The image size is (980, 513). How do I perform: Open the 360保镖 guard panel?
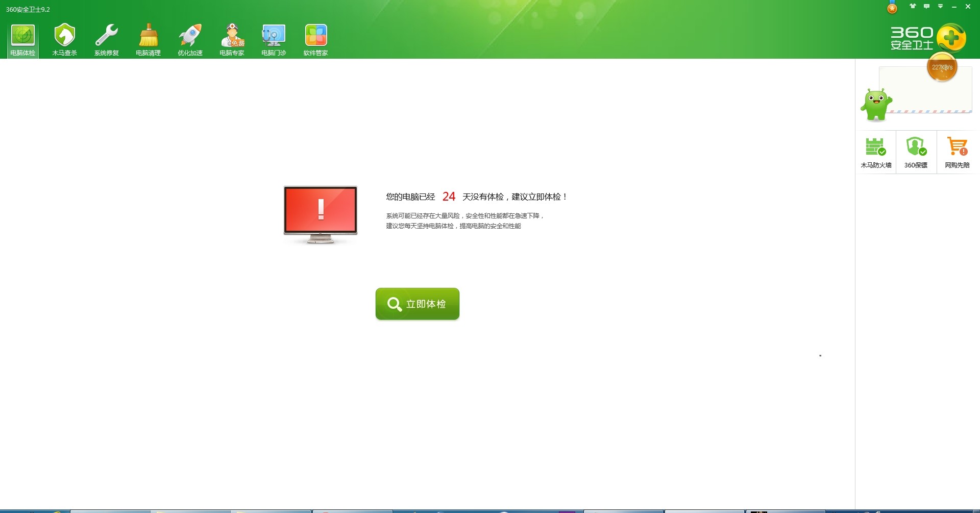coord(916,152)
